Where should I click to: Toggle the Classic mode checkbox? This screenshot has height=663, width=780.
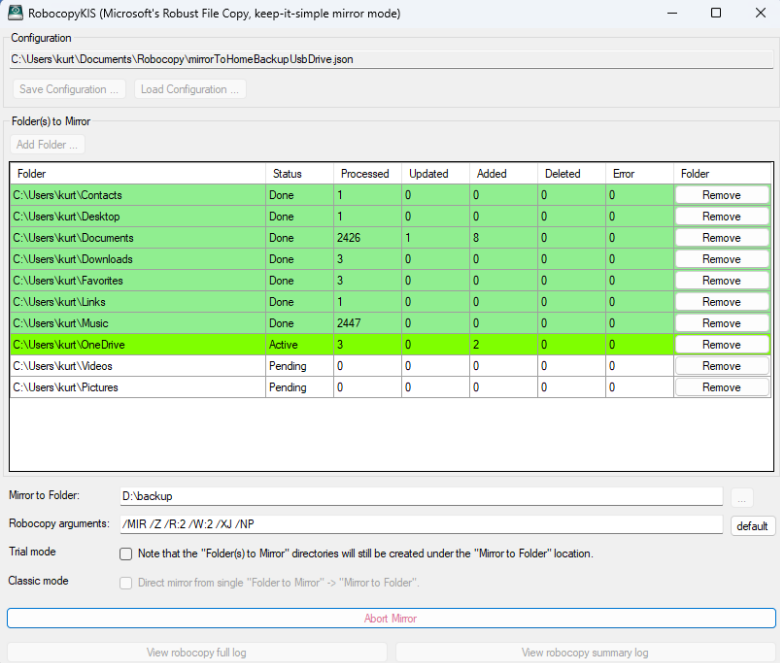(126, 583)
